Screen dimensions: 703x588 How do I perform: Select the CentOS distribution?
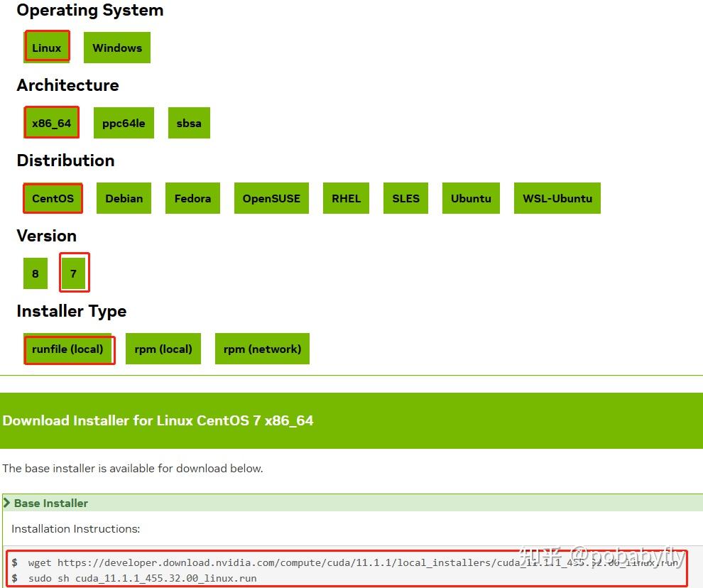click(52, 198)
